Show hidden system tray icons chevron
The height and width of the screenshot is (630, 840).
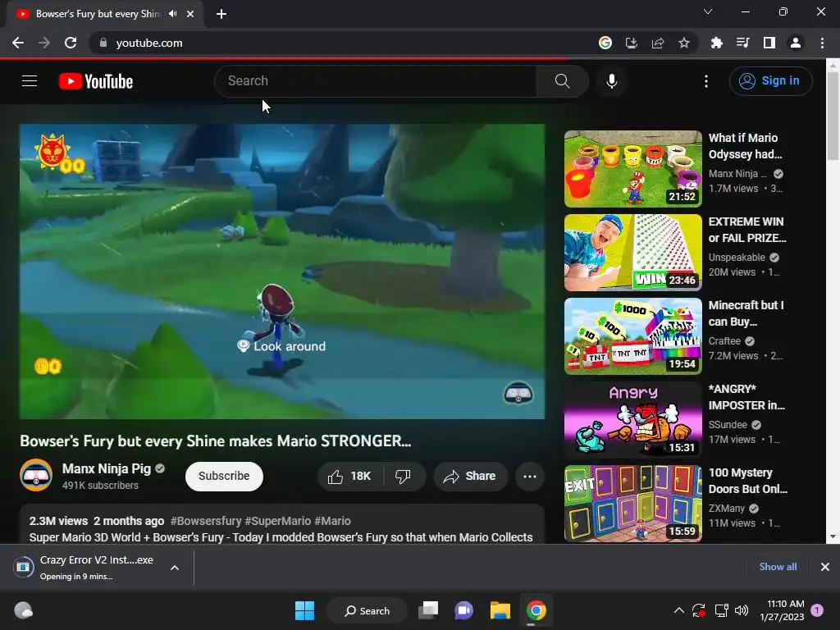click(x=678, y=610)
